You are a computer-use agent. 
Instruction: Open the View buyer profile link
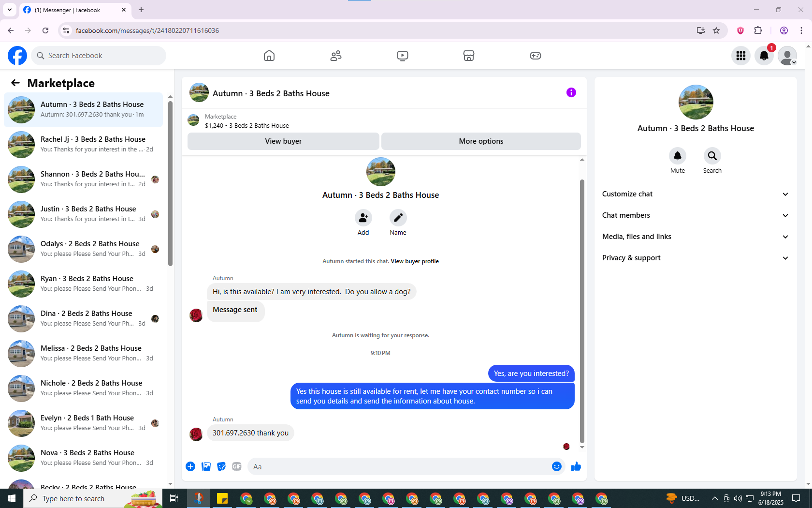coord(415,261)
